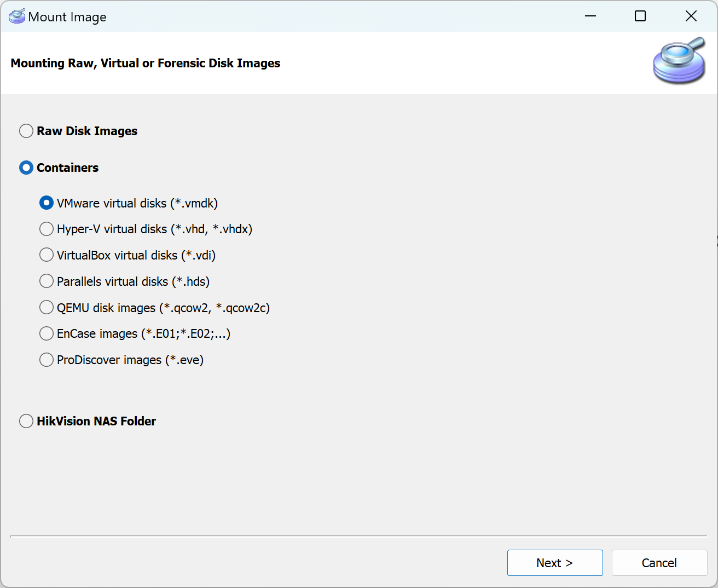Click the HikVision NAS Folder label text

(96, 421)
